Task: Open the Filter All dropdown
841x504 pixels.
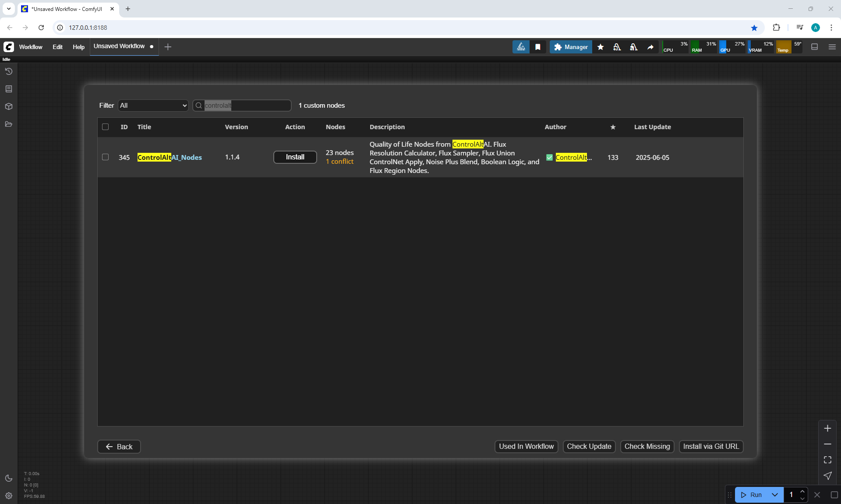Action: (153, 106)
